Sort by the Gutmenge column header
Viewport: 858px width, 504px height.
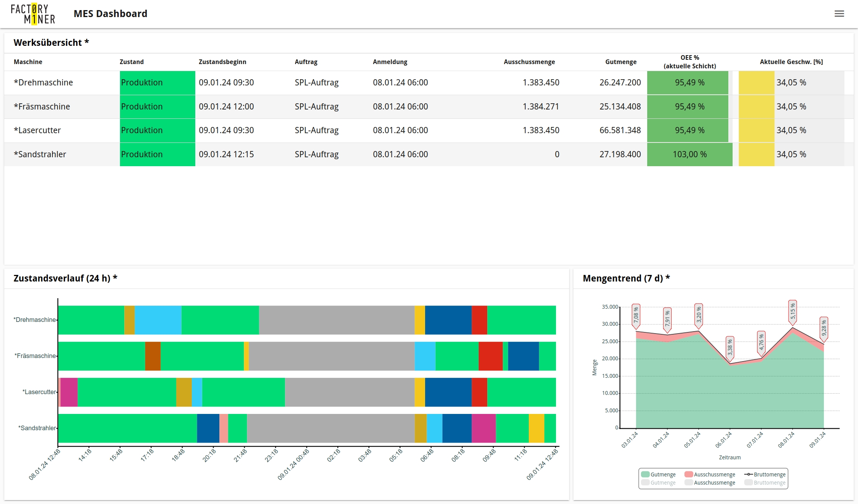[620, 62]
